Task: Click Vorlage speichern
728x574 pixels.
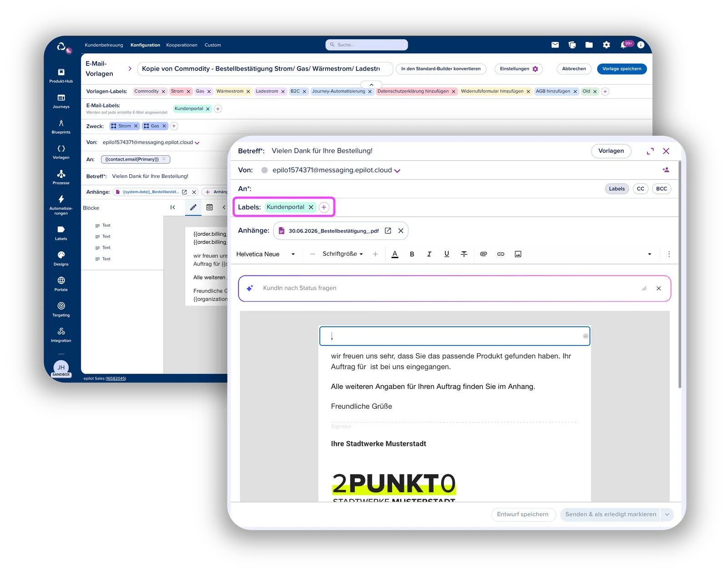Action: [x=622, y=69]
